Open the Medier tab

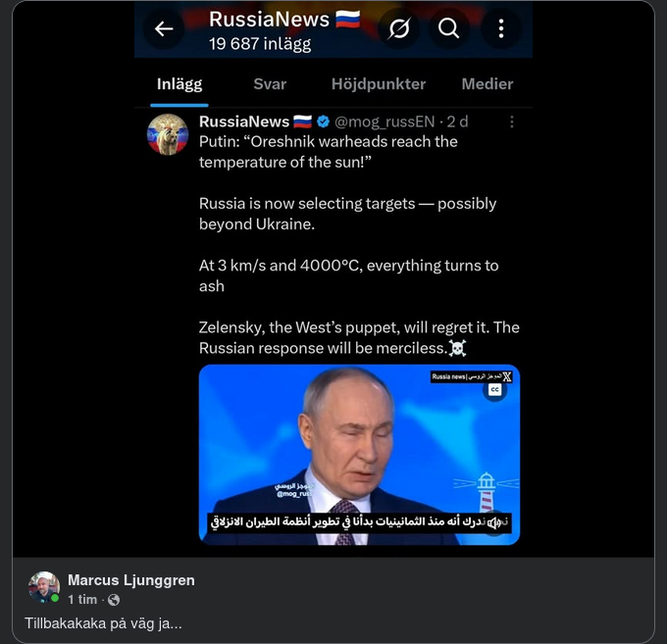point(487,84)
